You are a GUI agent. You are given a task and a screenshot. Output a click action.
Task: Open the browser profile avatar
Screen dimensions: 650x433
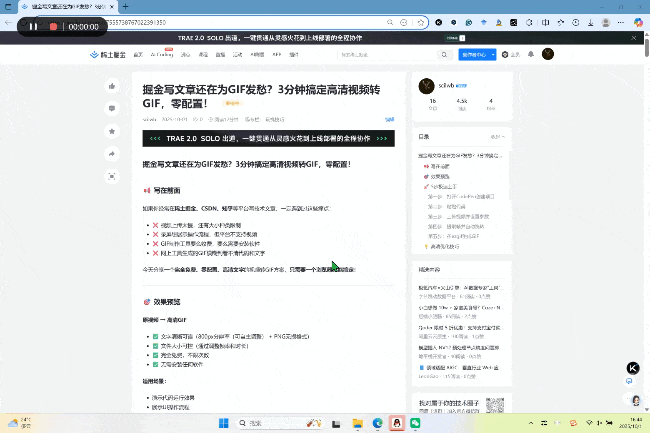[606, 22]
